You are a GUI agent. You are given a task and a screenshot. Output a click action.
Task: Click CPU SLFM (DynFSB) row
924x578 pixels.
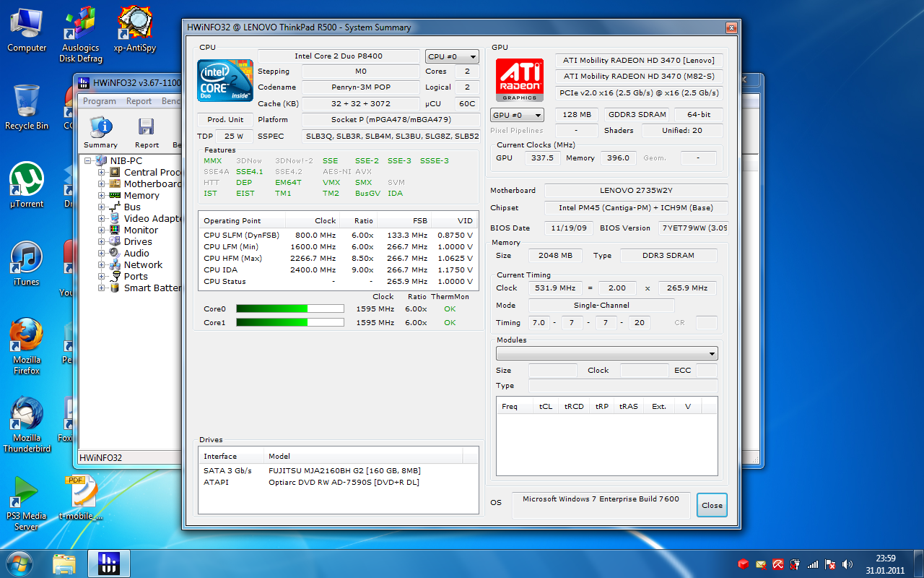click(338, 235)
